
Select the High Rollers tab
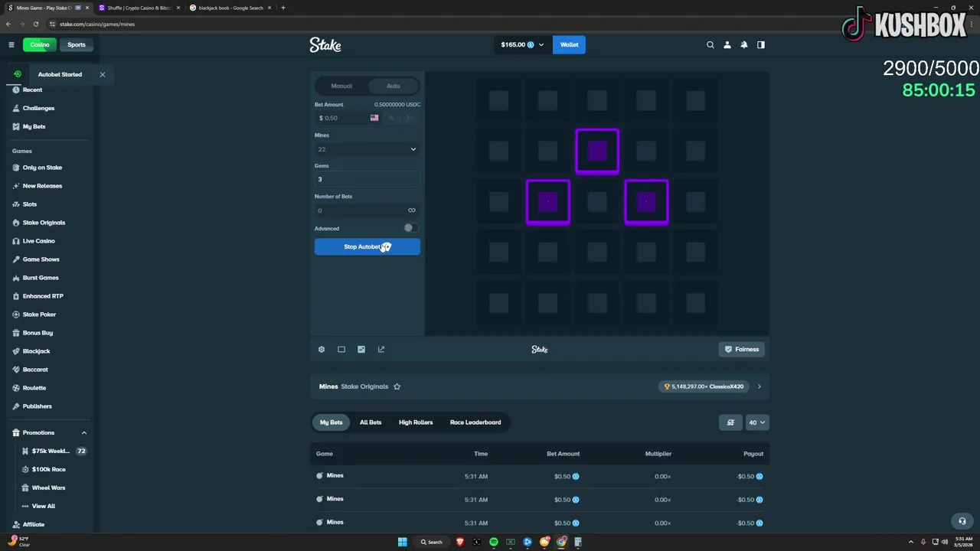coord(416,422)
